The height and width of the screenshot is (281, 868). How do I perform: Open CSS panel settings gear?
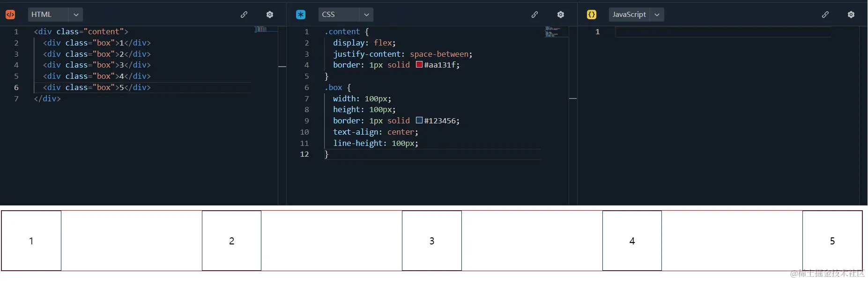pos(561,15)
